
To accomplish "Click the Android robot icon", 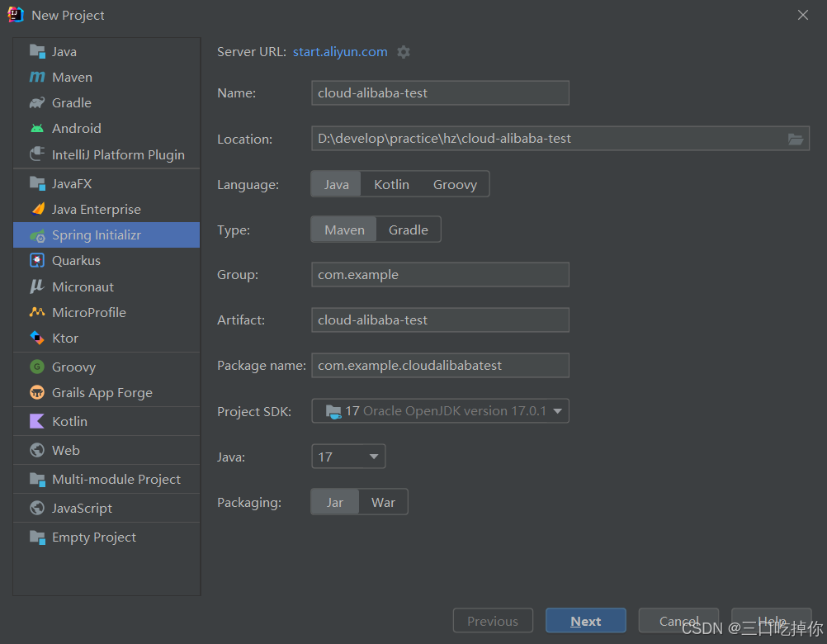I will pos(37,128).
